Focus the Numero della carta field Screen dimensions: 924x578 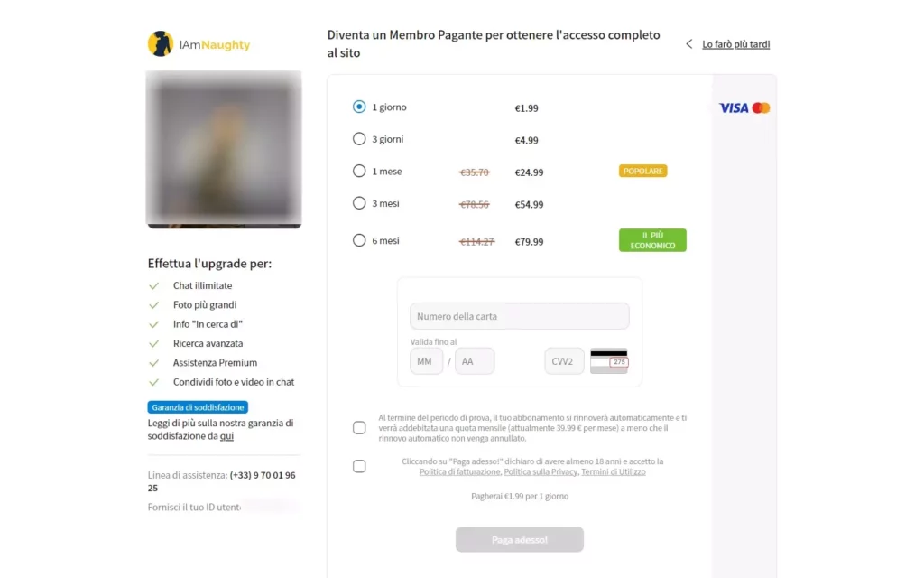point(519,316)
